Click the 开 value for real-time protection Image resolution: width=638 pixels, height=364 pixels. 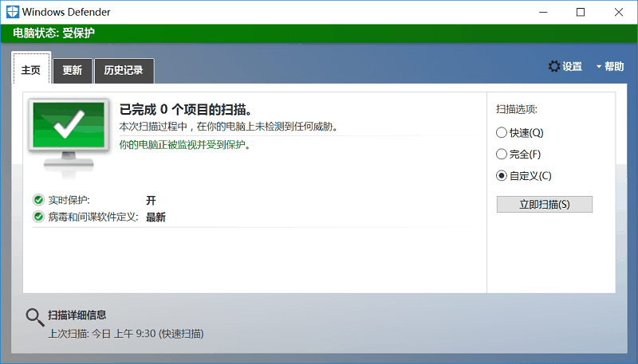(151, 200)
